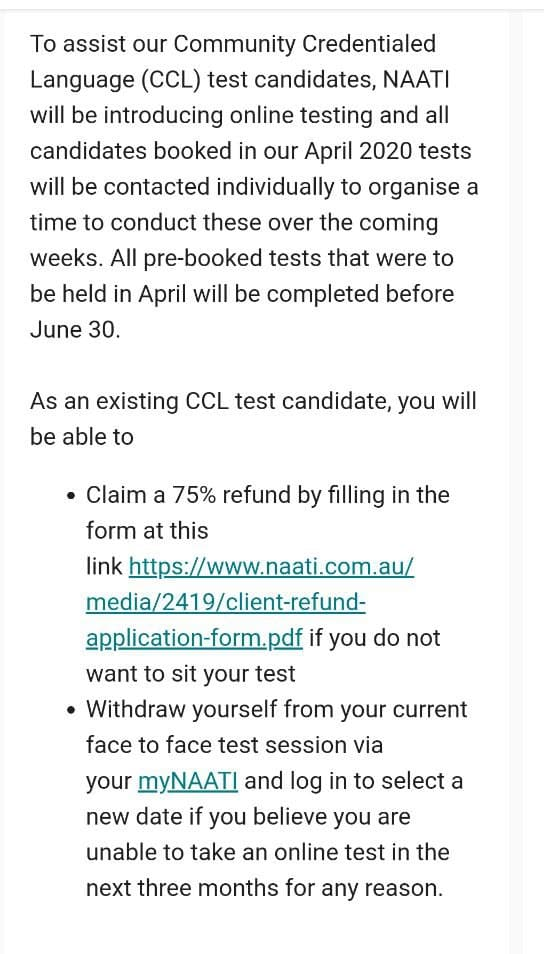544x954 pixels.
Task: Click the word 'NAATI' in first paragraph
Action: [x=416, y=80]
